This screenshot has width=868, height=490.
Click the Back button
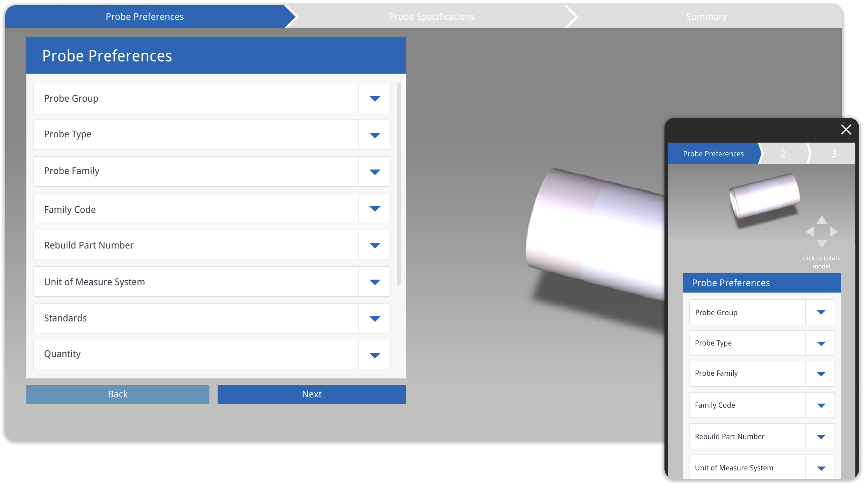[118, 394]
